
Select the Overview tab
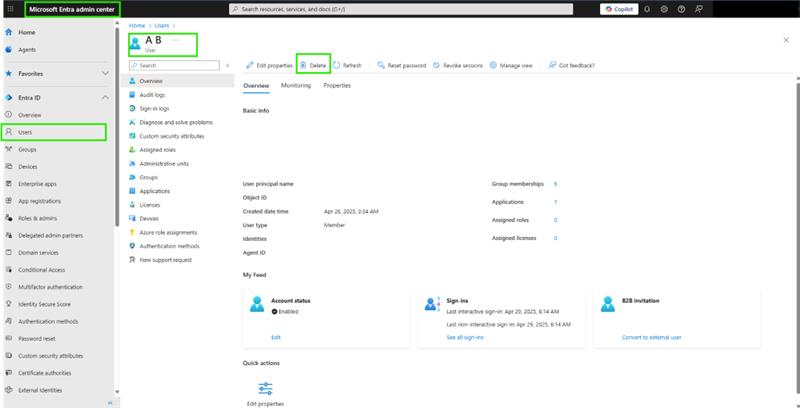point(256,86)
